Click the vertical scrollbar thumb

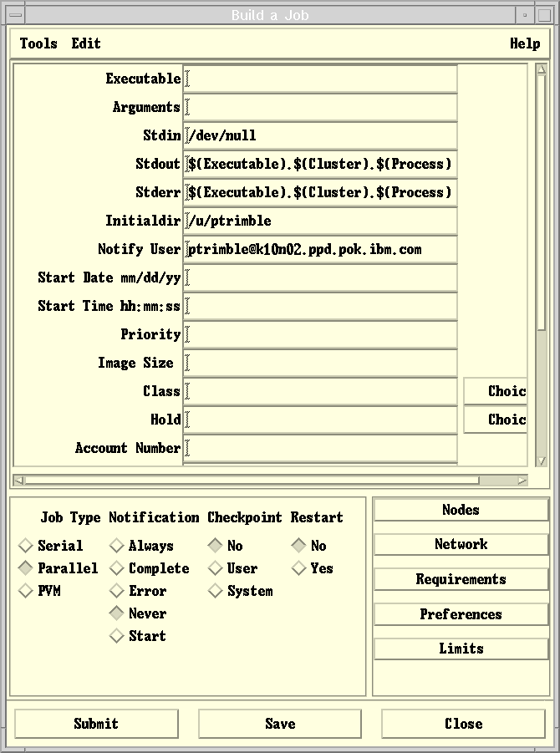click(542, 202)
